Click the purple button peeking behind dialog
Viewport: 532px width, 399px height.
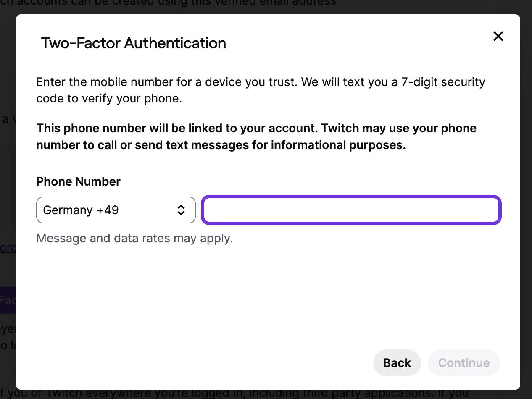tap(8, 300)
